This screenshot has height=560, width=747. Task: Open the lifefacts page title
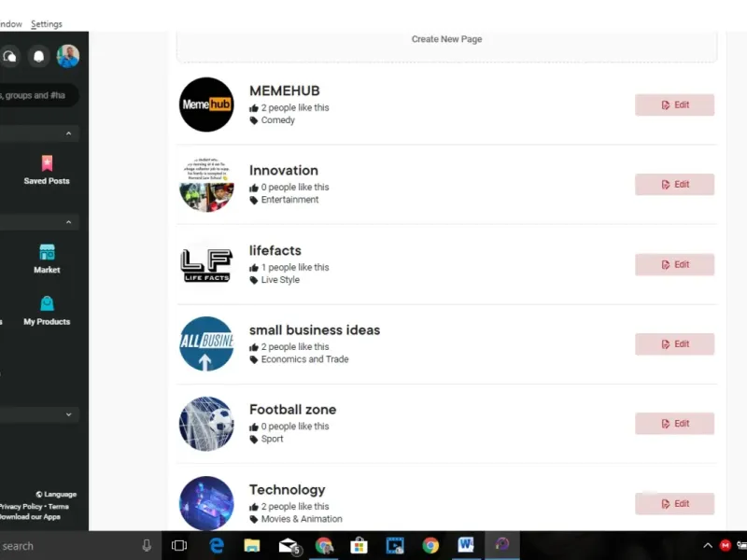pos(275,250)
